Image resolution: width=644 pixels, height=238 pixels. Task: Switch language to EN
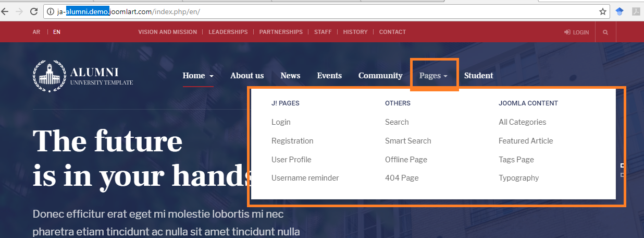(57, 32)
